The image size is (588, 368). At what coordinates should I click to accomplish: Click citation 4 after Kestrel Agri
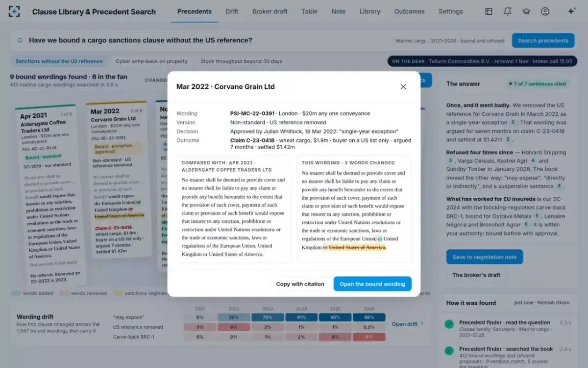[x=533, y=160]
